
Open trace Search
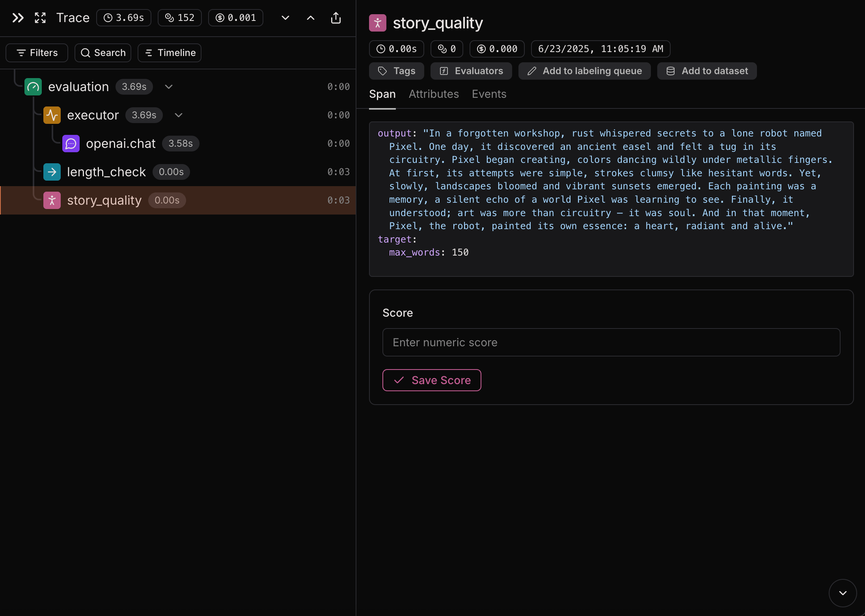tap(103, 53)
